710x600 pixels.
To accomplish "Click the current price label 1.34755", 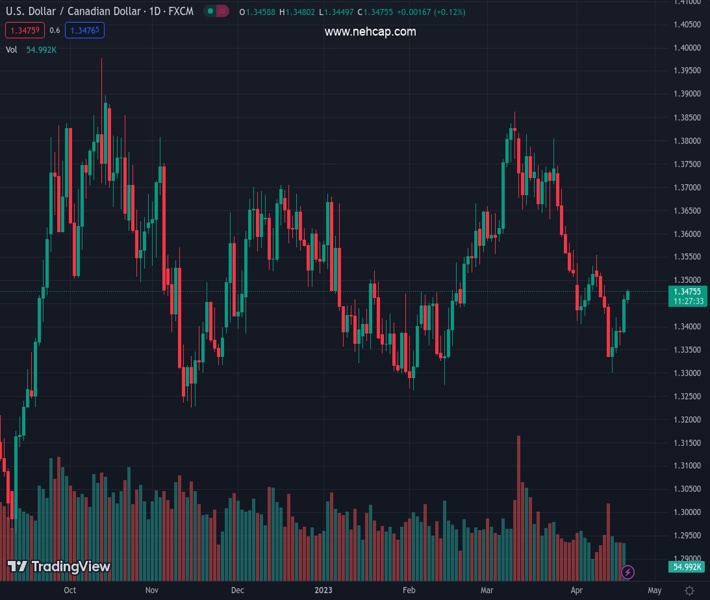I will click(x=688, y=290).
